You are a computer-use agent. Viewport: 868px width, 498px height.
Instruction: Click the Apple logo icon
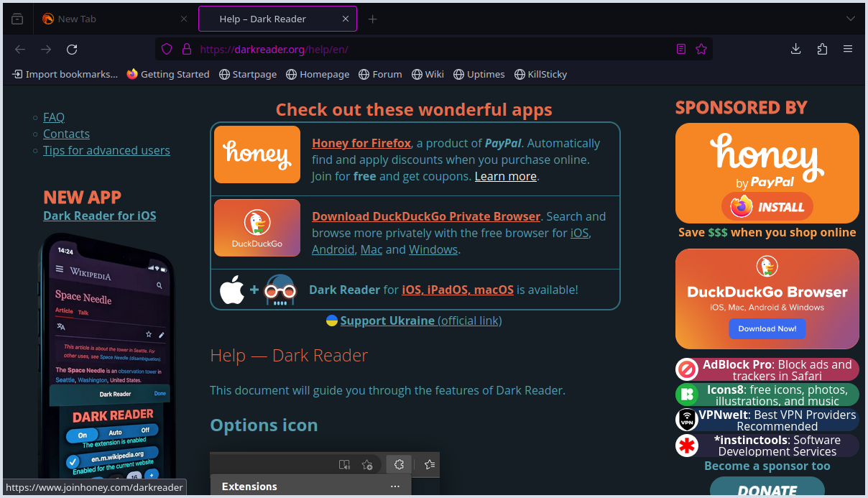232,290
